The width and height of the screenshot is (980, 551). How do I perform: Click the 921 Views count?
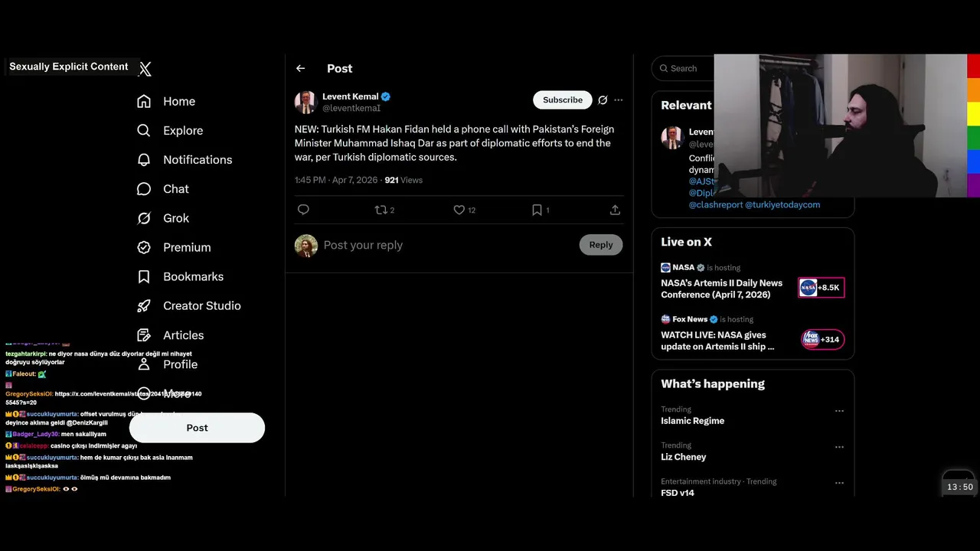(x=403, y=180)
